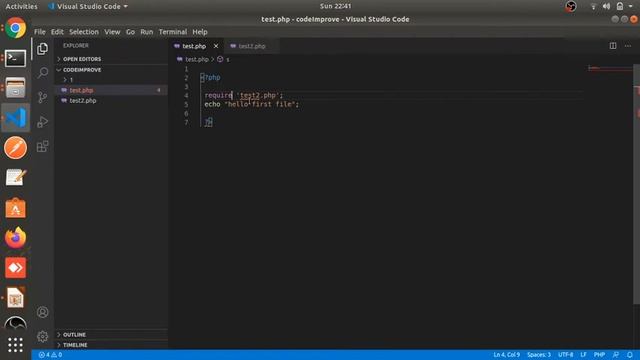Open the notifications bell in status bar
This screenshot has height=360, width=640.
click(630, 355)
